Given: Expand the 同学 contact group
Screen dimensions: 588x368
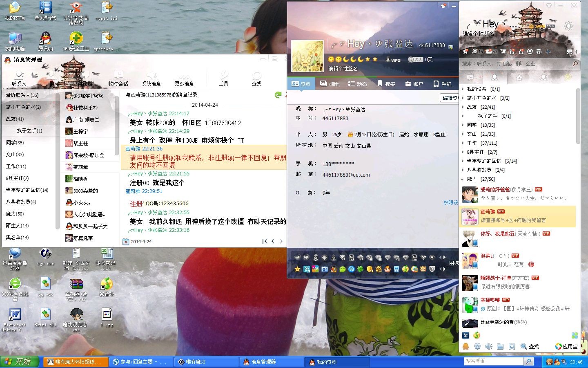Looking at the screenshot, I should click(x=463, y=125).
